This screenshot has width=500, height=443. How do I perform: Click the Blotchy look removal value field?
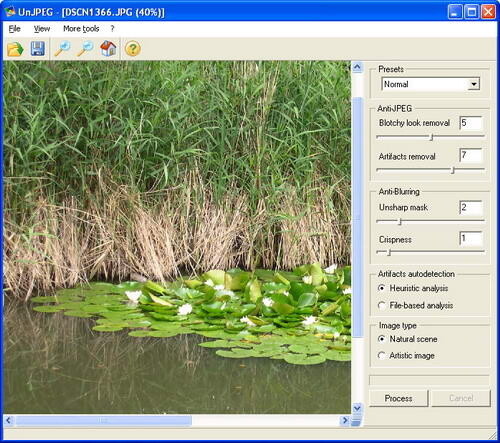point(471,123)
